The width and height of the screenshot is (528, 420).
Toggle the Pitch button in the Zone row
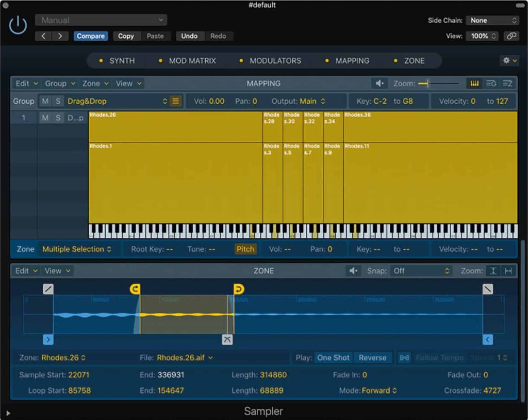pyautogui.click(x=245, y=249)
